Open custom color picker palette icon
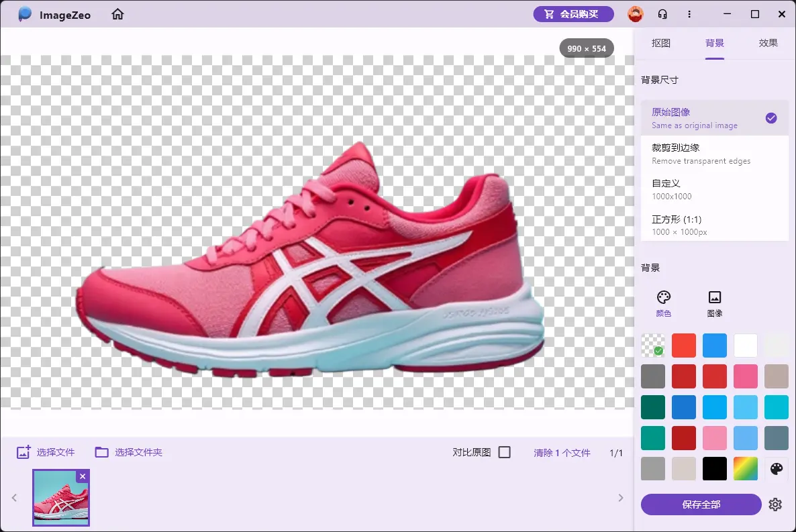Image resolution: width=796 pixels, height=532 pixels. tap(777, 469)
